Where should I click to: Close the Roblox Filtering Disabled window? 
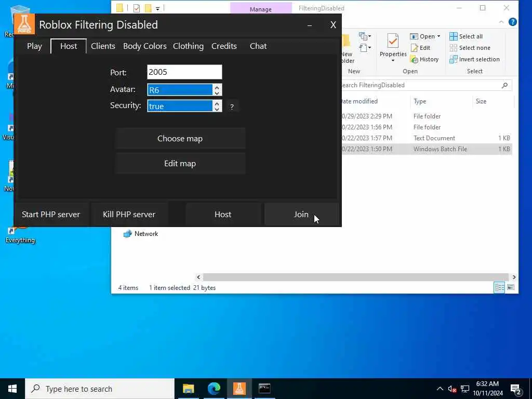333,25
